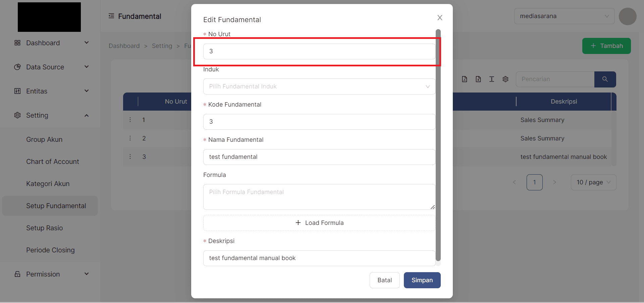Open the row height adjustment icon

491,79
